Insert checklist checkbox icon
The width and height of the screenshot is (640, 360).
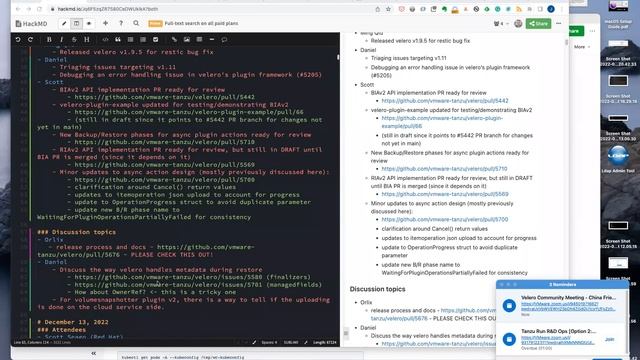point(156,40)
